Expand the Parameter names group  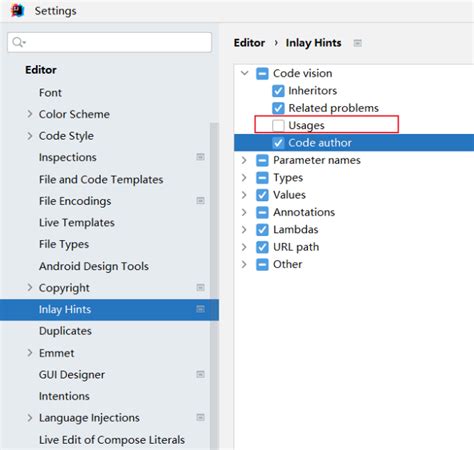[244, 160]
